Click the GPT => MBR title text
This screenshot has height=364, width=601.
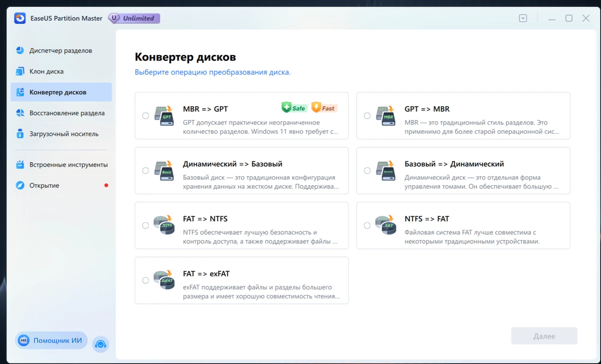click(427, 109)
